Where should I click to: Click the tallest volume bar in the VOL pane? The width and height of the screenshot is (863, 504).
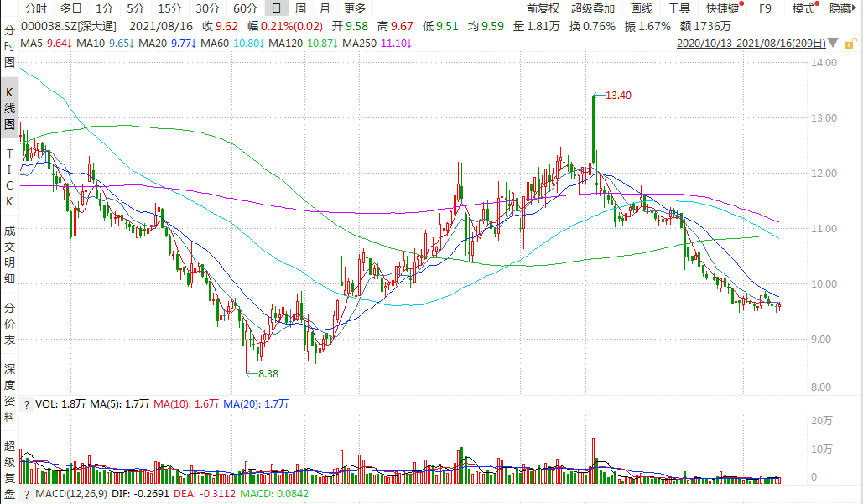[x=593, y=460]
